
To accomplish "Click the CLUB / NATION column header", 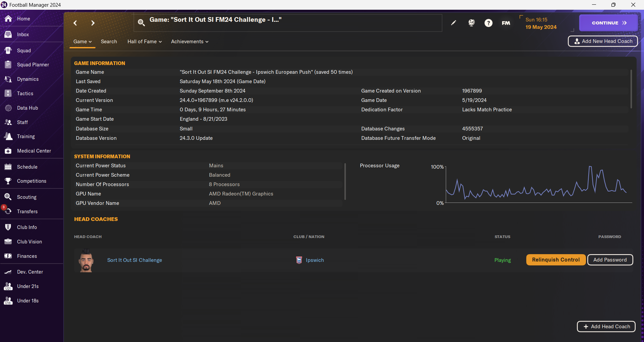I will point(309,237).
